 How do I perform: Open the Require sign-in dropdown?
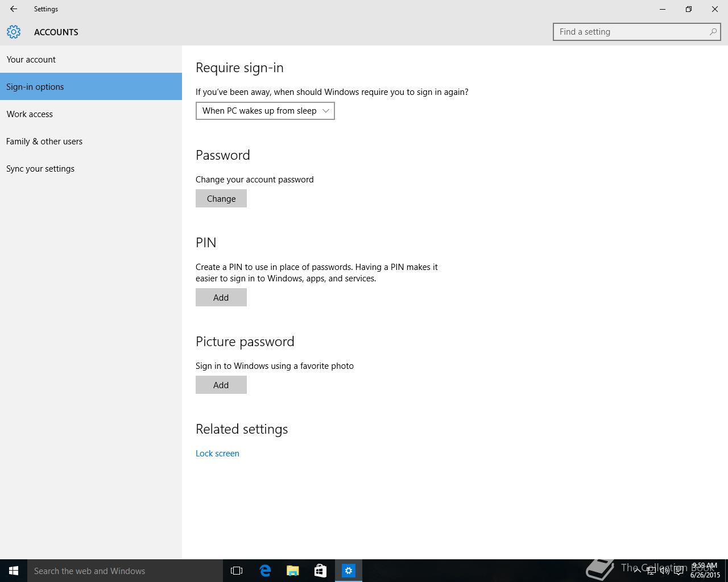265,111
